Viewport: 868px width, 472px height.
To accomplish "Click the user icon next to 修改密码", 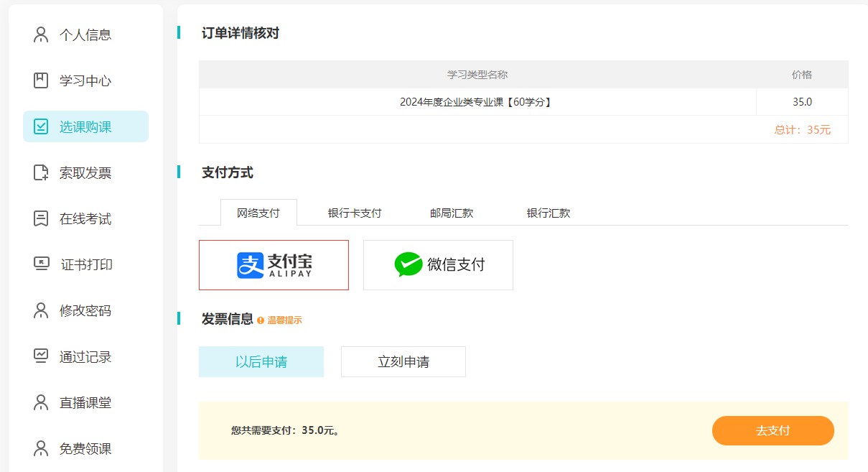I will tap(40, 310).
